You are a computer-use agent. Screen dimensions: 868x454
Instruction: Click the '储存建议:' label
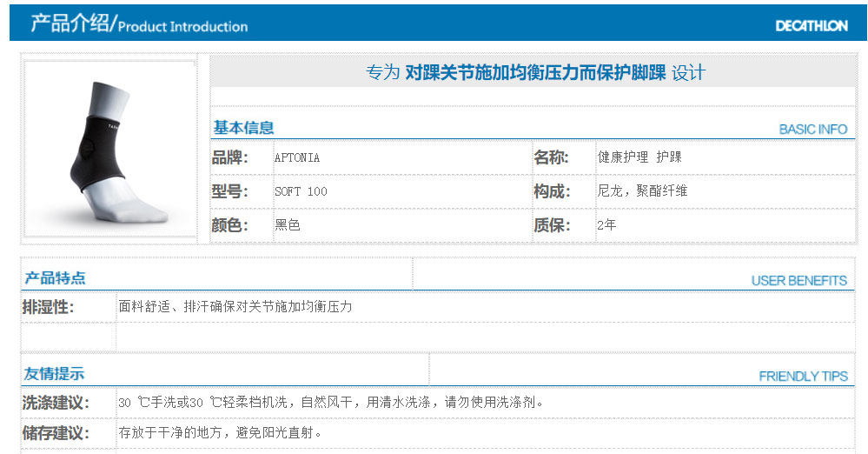pyautogui.click(x=56, y=432)
